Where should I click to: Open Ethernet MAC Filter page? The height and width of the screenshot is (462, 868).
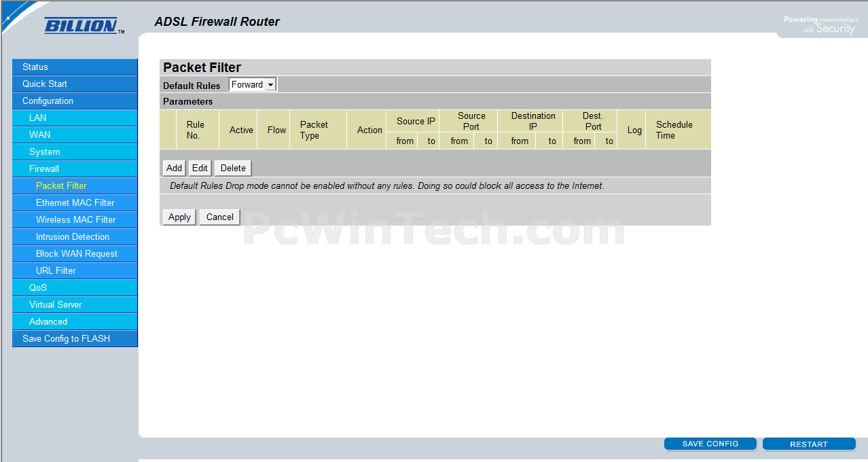(x=75, y=202)
